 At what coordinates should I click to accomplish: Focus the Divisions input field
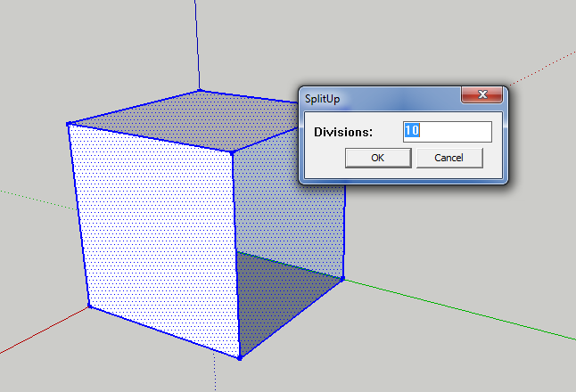pyautogui.click(x=448, y=131)
